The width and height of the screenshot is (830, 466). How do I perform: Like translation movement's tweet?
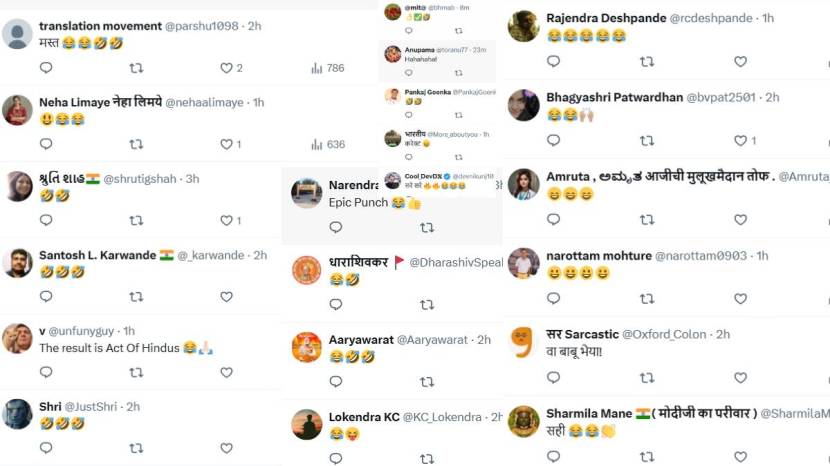point(226,68)
